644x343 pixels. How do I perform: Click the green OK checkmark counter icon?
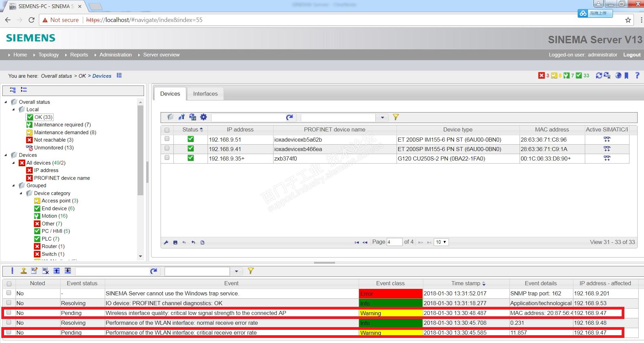click(x=579, y=76)
